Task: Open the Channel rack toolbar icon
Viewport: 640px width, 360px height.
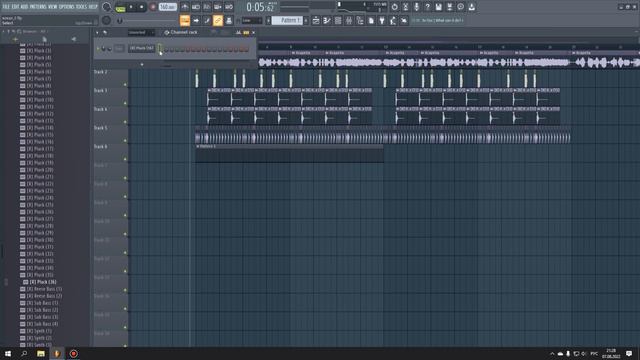Action: click(338, 20)
